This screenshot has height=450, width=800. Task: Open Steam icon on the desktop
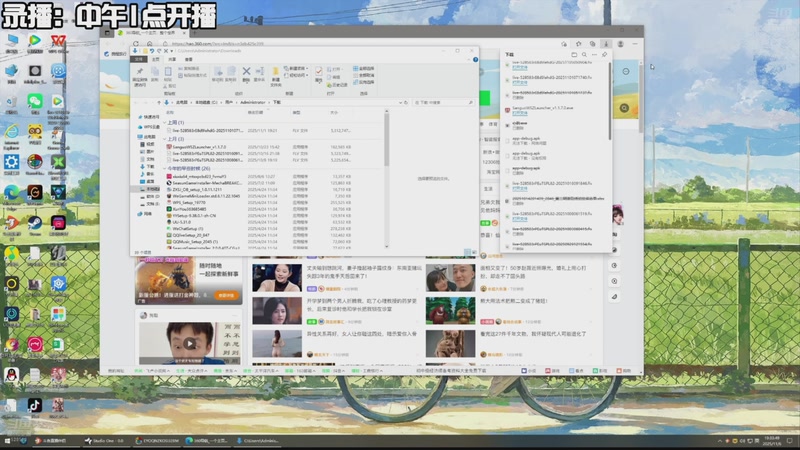pyautogui.click(x=35, y=222)
